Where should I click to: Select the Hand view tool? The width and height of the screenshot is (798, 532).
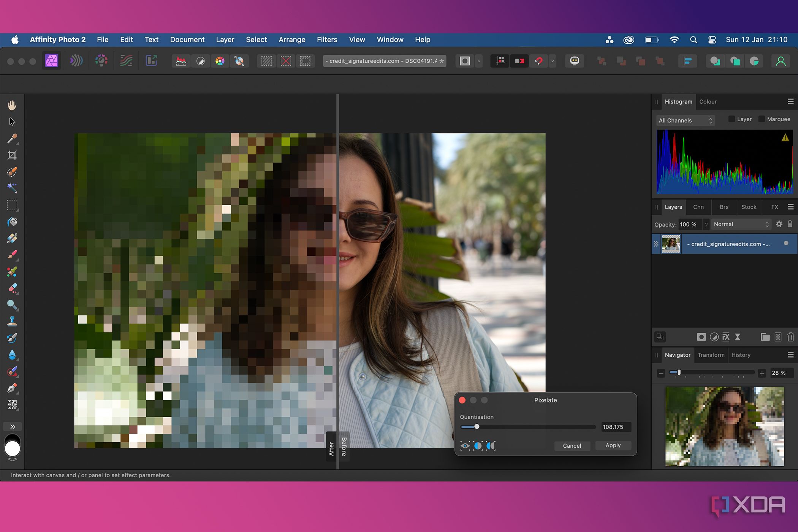click(12, 105)
